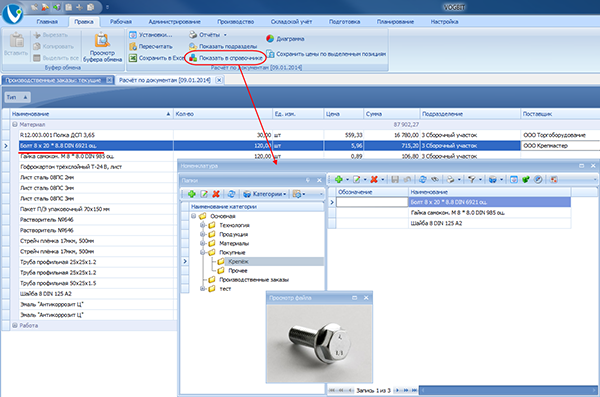Select the Крепёж folder
The image size is (600, 397).
238,261
